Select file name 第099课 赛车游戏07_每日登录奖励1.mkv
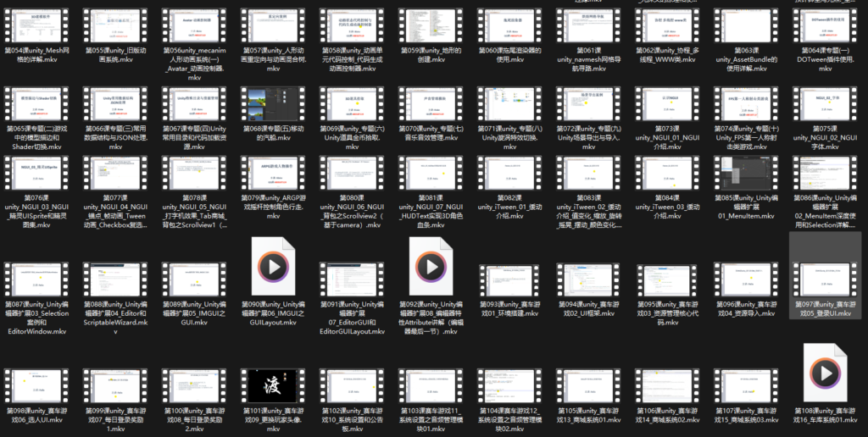This screenshot has height=437, width=868. (x=115, y=420)
